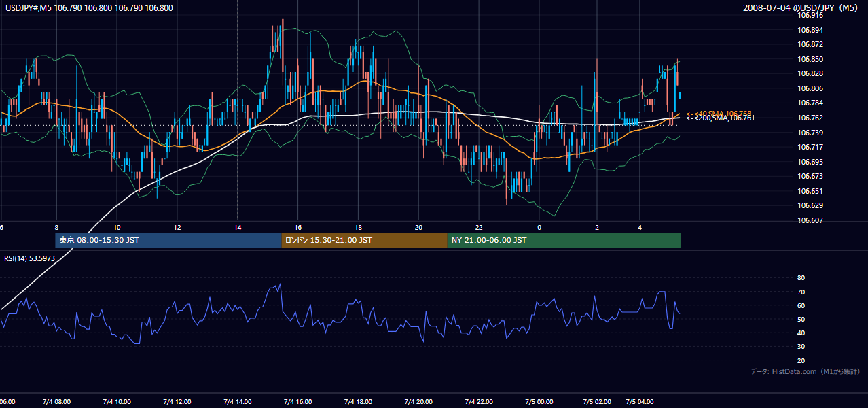Click price axis label 106.806
Viewport: 868px width, 408px height.
(811, 88)
